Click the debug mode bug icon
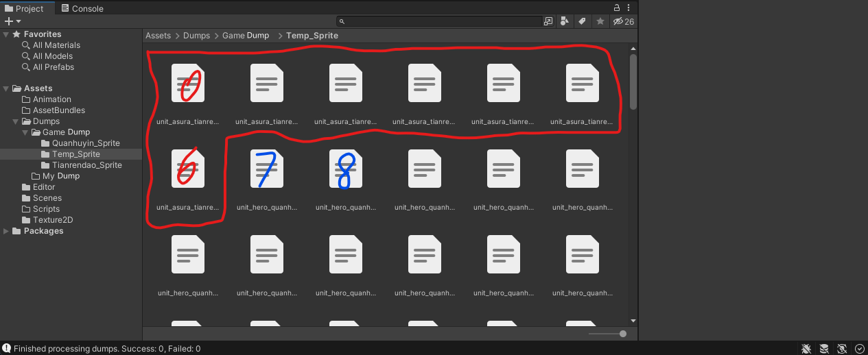Viewport: 868px width, 355px height. 806,349
